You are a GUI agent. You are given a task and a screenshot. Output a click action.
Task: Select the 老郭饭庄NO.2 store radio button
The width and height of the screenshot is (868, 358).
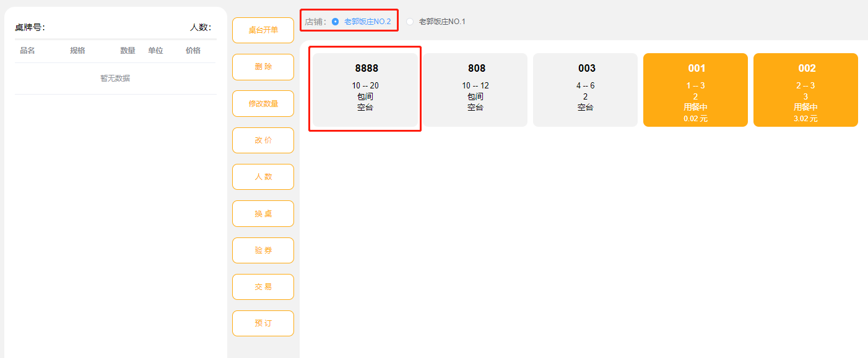[336, 22]
